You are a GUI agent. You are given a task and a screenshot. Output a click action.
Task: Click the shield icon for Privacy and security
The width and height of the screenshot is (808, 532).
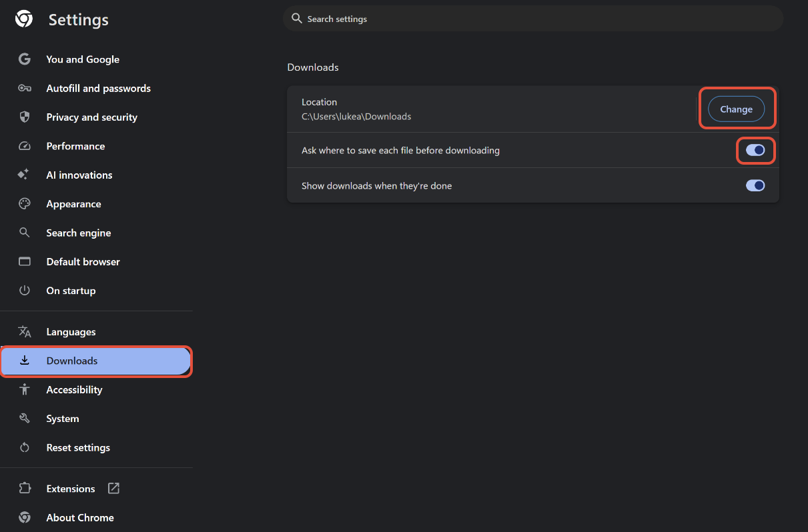click(25, 117)
